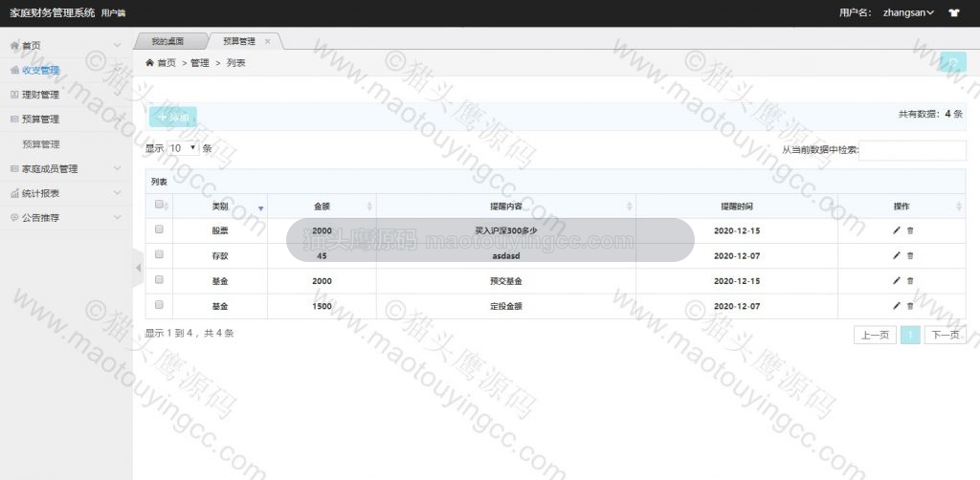Click the edit pencil for the 预交基金 row
Image resolution: width=980 pixels, height=480 pixels.
(896, 281)
